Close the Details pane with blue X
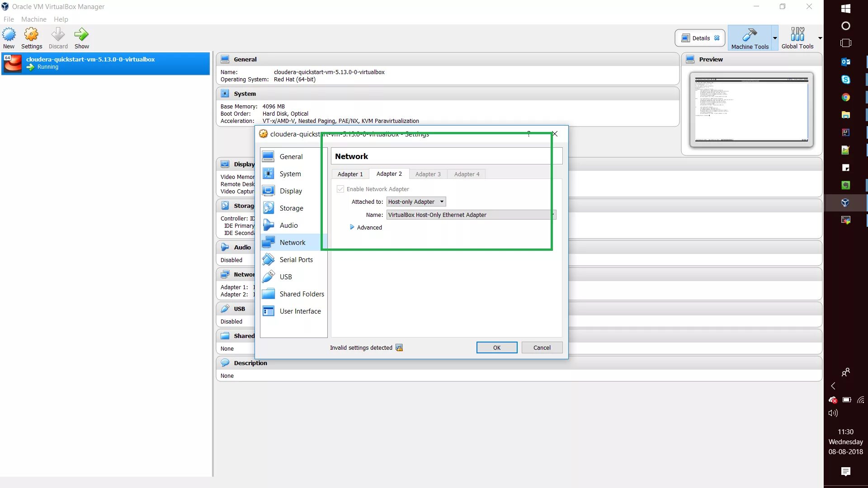The height and width of the screenshot is (488, 868). pos(717,38)
